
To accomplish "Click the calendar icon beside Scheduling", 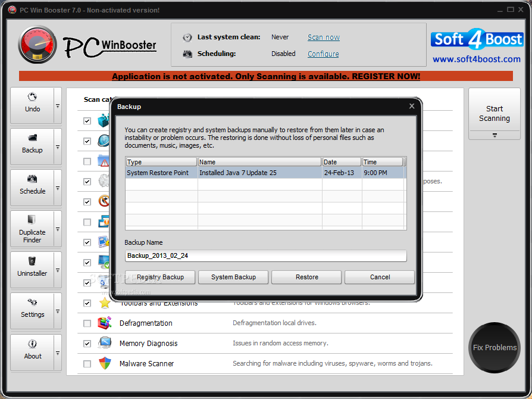I will (187, 54).
